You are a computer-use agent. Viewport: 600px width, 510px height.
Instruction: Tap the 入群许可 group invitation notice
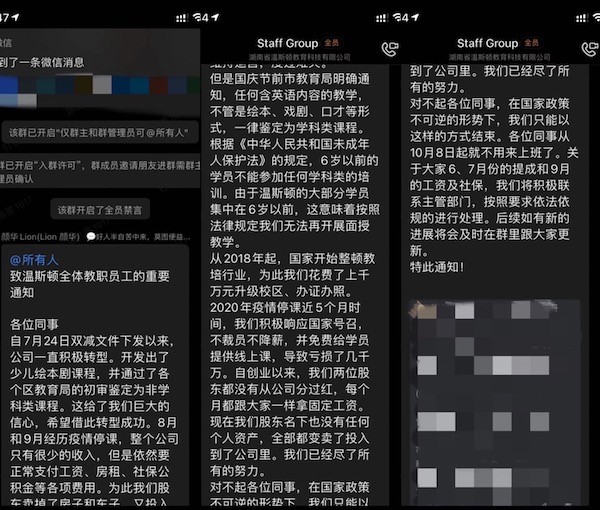click(99, 172)
